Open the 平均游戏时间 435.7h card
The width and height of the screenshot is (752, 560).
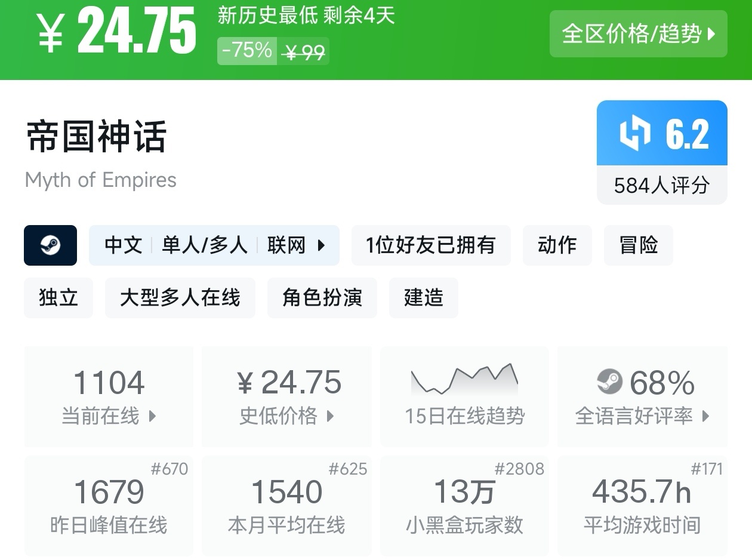pyautogui.click(x=642, y=506)
